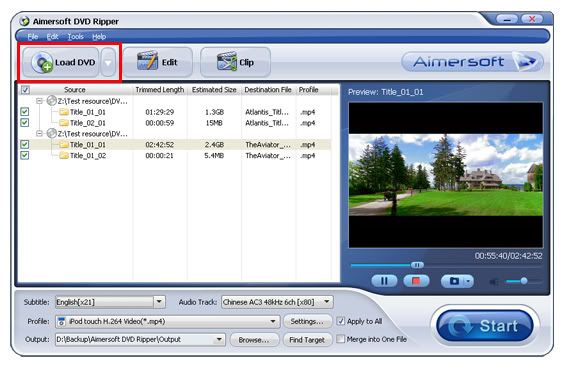Collapse the second Z:\Test resource DVD node
Image resolution: width=564 pixels, height=366 pixels.
point(40,134)
